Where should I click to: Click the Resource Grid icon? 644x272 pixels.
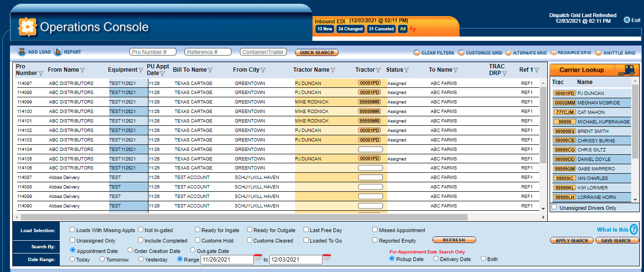click(553, 53)
